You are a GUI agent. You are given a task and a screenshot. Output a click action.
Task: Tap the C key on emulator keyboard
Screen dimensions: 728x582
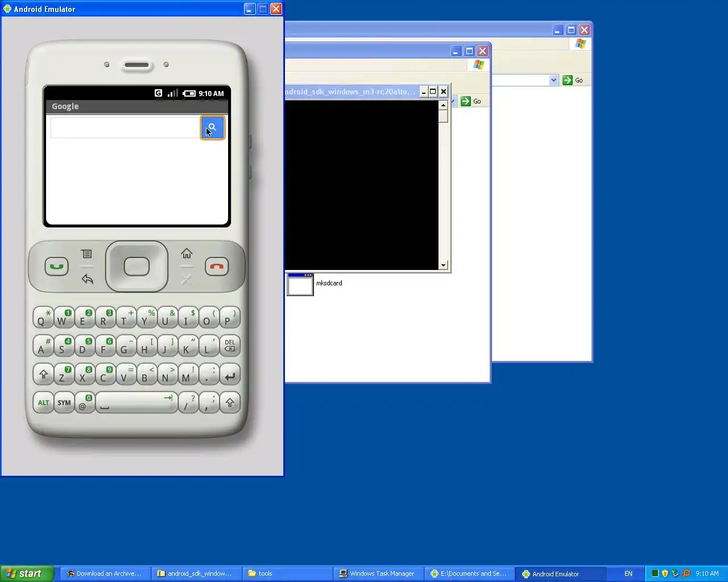(x=105, y=375)
